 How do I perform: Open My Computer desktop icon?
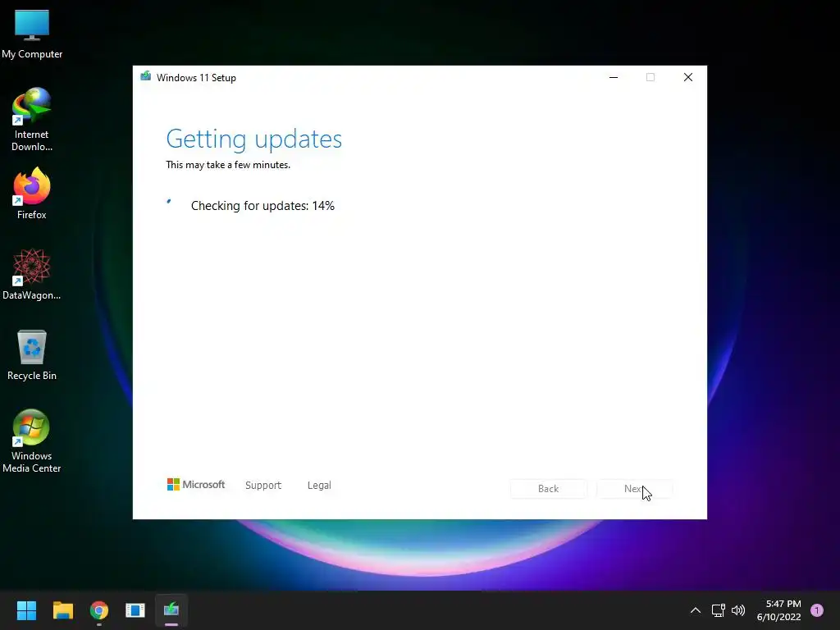point(32,33)
